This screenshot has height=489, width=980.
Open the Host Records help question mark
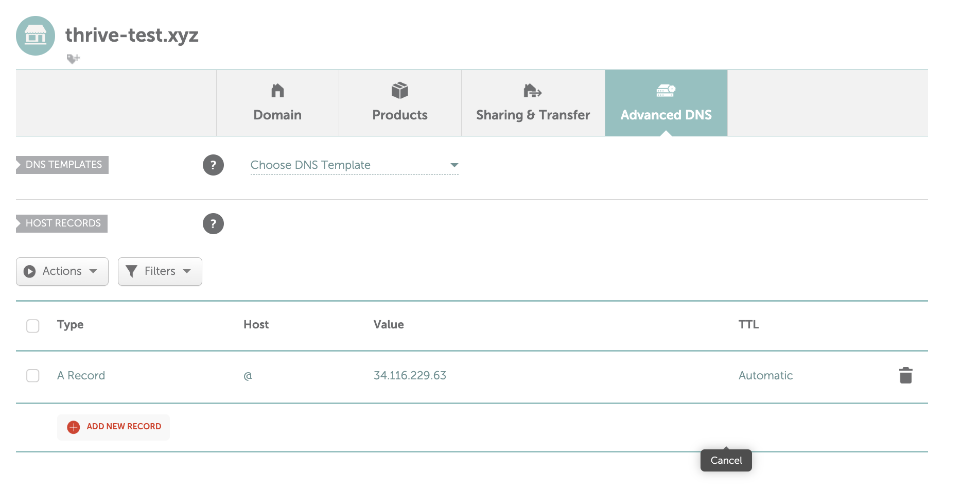pos(214,223)
